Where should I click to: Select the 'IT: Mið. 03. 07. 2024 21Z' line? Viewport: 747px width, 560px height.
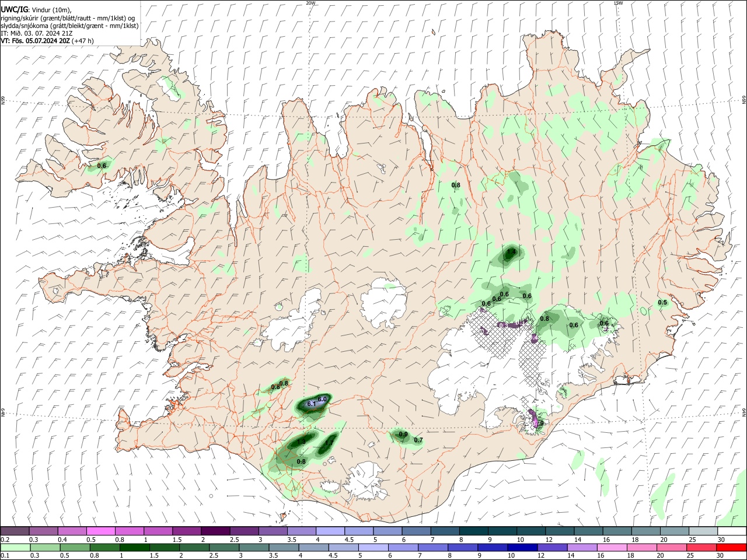(37, 33)
